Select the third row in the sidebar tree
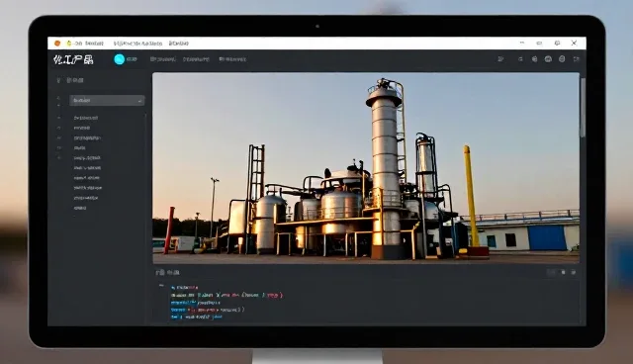This screenshot has width=633, height=364. [87, 138]
